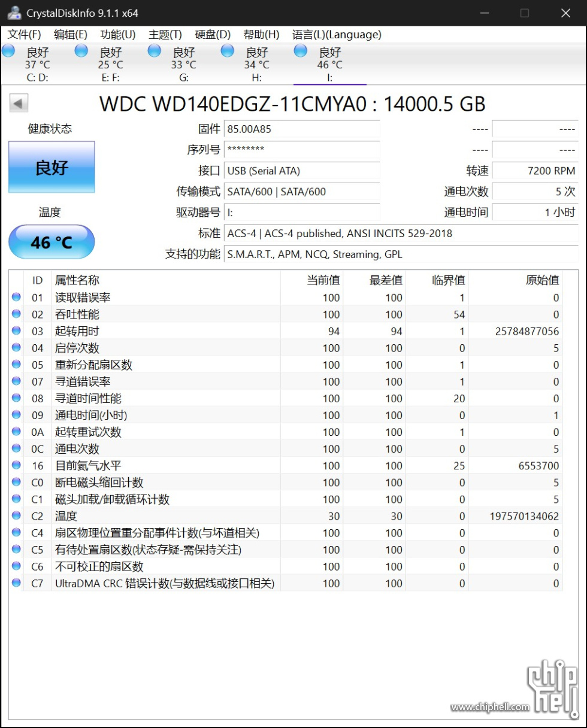Viewport: 587px width, 728px height.
Task: Click status dot for C1 磁头加载/卸载循环计数
Action: [16, 499]
